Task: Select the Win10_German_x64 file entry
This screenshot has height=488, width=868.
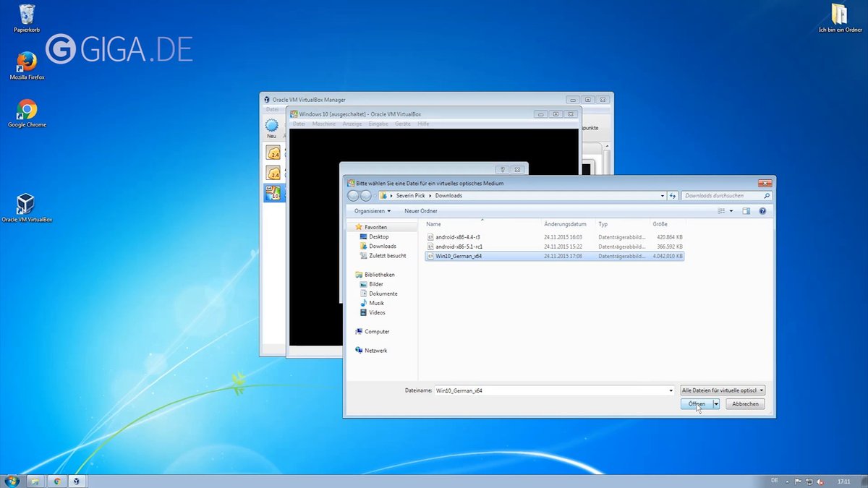Action: coord(461,255)
